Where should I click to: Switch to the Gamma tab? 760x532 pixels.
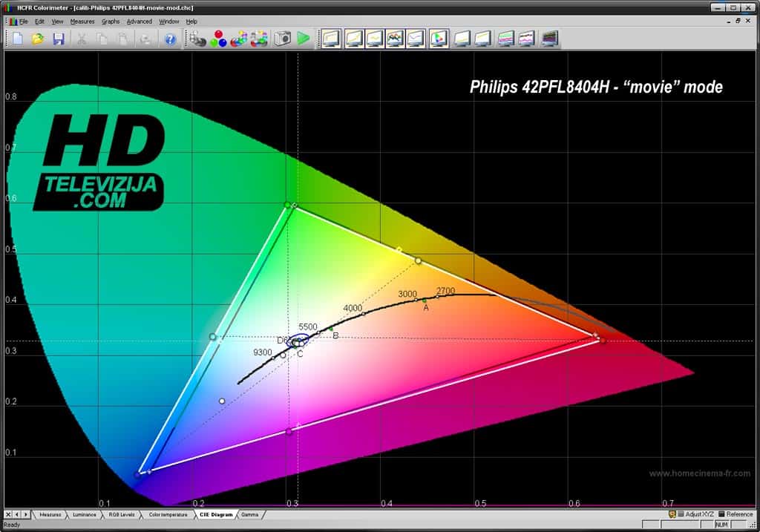(x=249, y=514)
